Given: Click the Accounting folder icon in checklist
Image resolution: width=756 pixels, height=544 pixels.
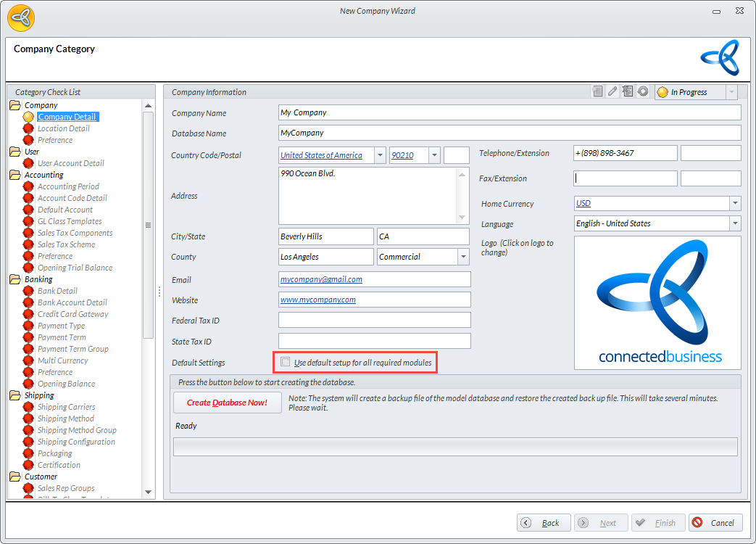Looking at the screenshot, I should coord(14,175).
